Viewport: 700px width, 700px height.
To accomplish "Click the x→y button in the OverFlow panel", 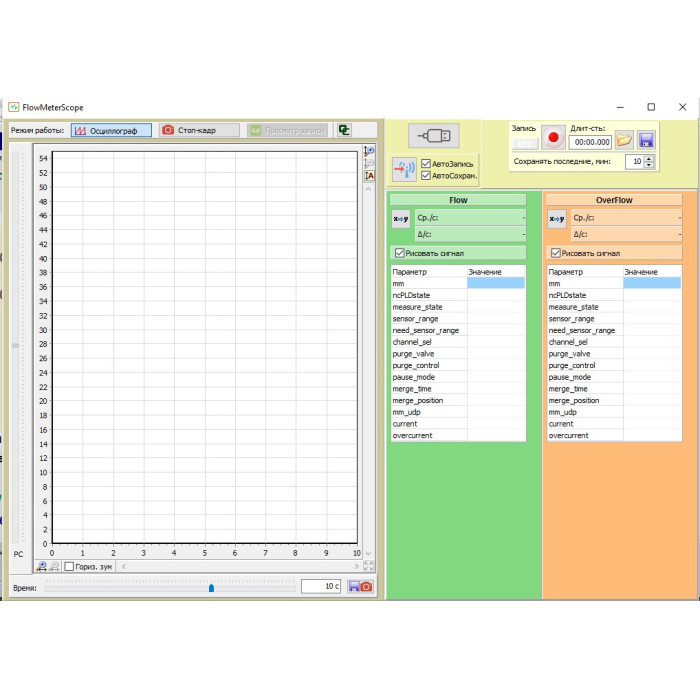I will click(557, 218).
